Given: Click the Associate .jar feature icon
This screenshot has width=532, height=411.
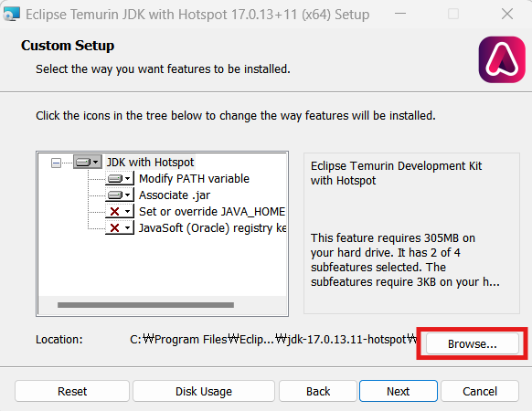Looking at the screenshot, I should [x=115, y=195].
